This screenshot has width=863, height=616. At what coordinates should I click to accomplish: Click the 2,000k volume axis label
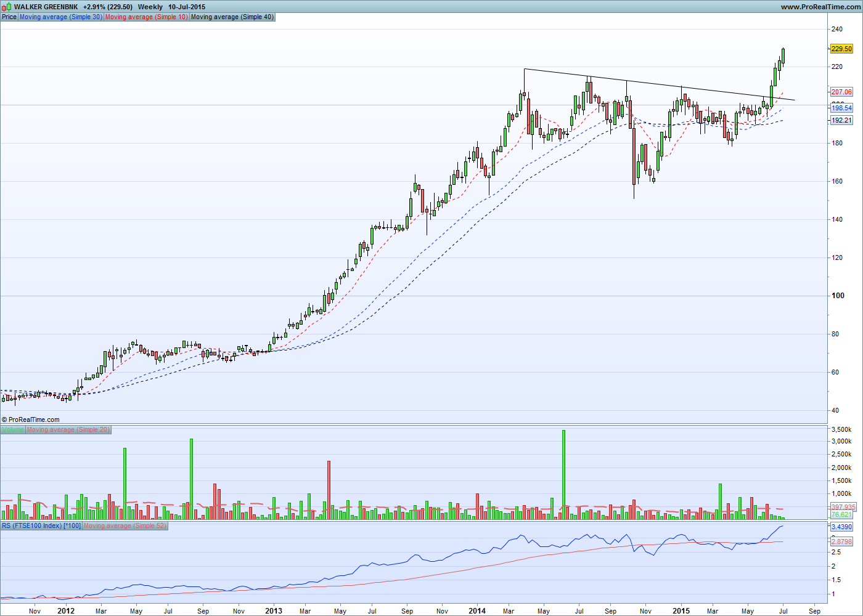pos(841,468)
